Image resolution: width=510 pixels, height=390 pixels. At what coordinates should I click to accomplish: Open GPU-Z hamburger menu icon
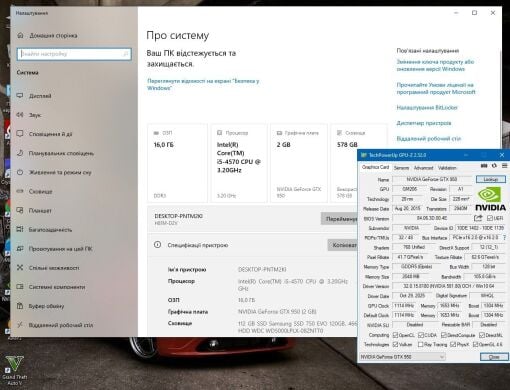(504, 166)
